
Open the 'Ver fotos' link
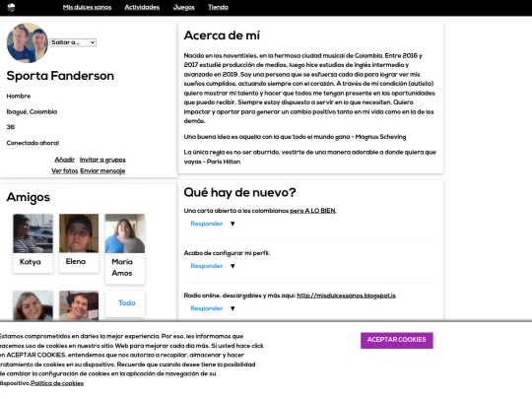click(x=64, y=171)
